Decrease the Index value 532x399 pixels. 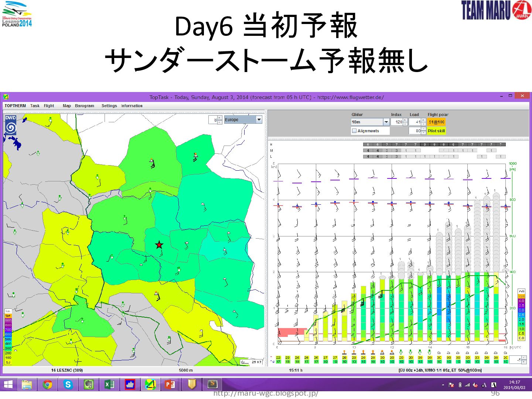(405, 124)
